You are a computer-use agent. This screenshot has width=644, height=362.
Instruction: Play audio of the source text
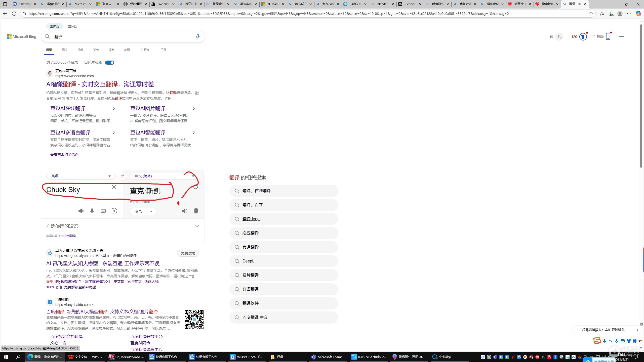pyautogui.click(x=81, y=211)
